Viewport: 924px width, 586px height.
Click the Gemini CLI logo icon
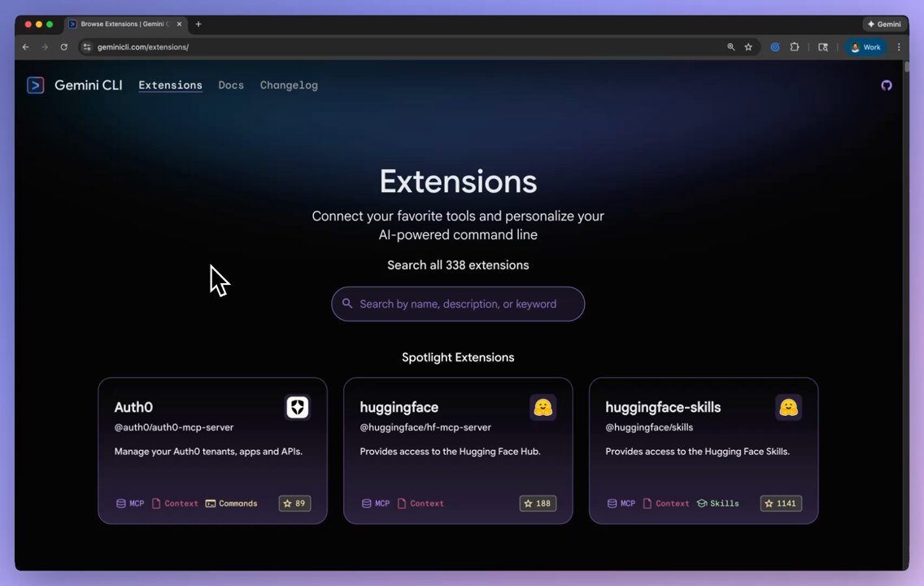[x=35, y=85]
